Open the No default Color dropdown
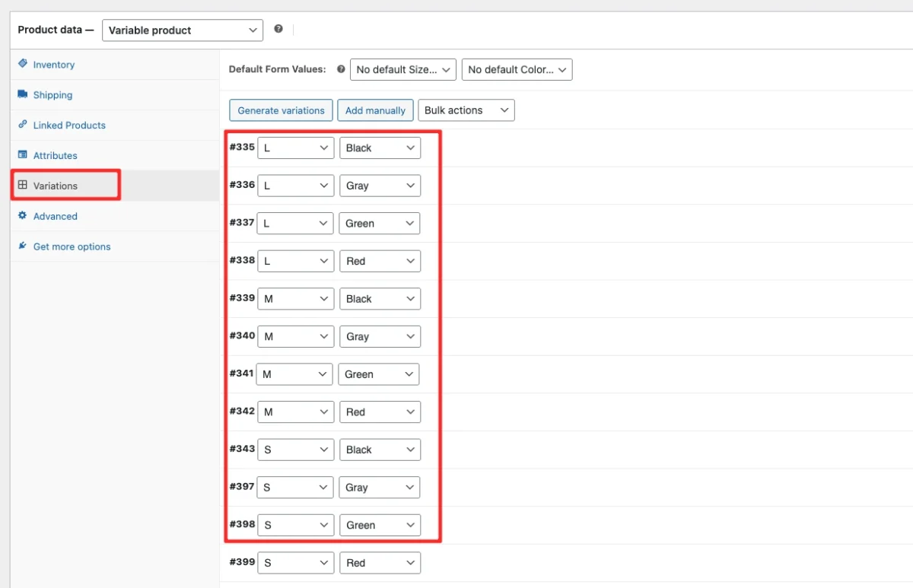Image resolution: width=913 pixels, height=588 pixels. pyautogui.click(x=517, y=70)
